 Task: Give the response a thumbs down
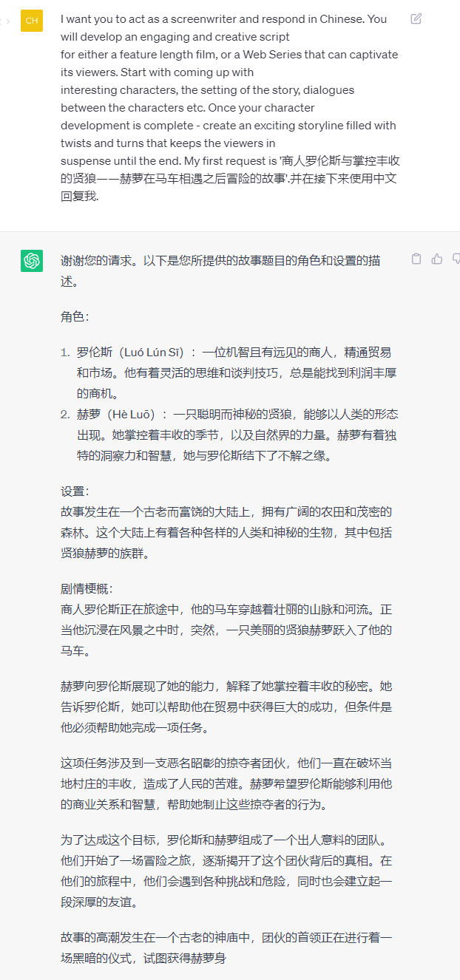(456, 259)
